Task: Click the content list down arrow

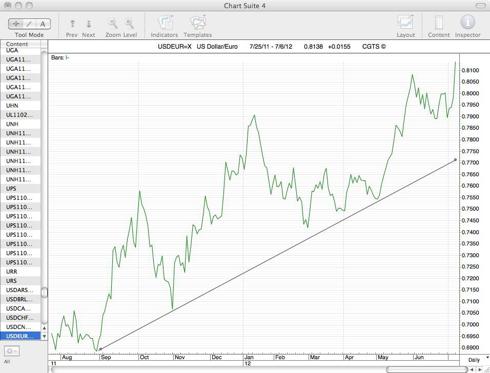Action: (44, 336)
